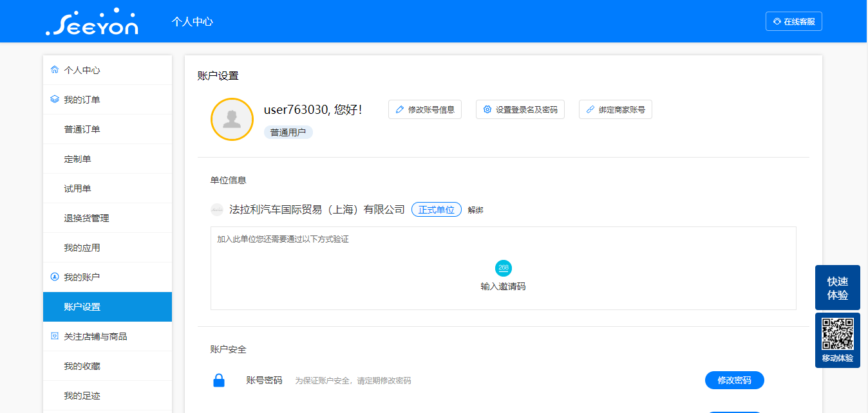868x413 pixels.
Task: Click the user avatar picture
Action: pyautogui.click(x=232, y=119)
